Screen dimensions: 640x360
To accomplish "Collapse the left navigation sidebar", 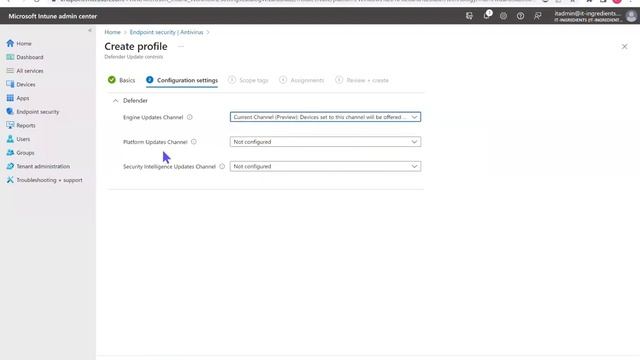I will pyautogui.click(x=90, y=30).
